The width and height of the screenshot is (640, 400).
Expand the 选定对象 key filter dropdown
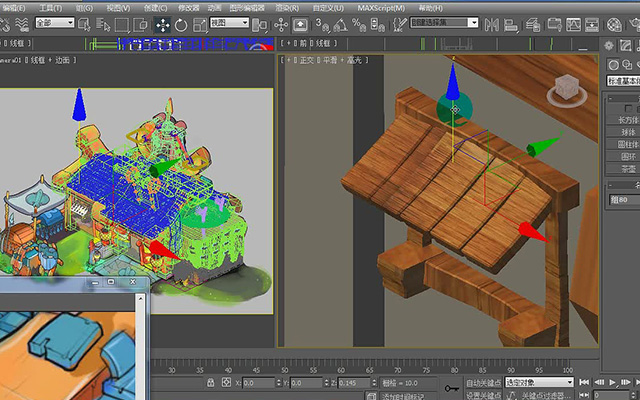click(539, 382)
